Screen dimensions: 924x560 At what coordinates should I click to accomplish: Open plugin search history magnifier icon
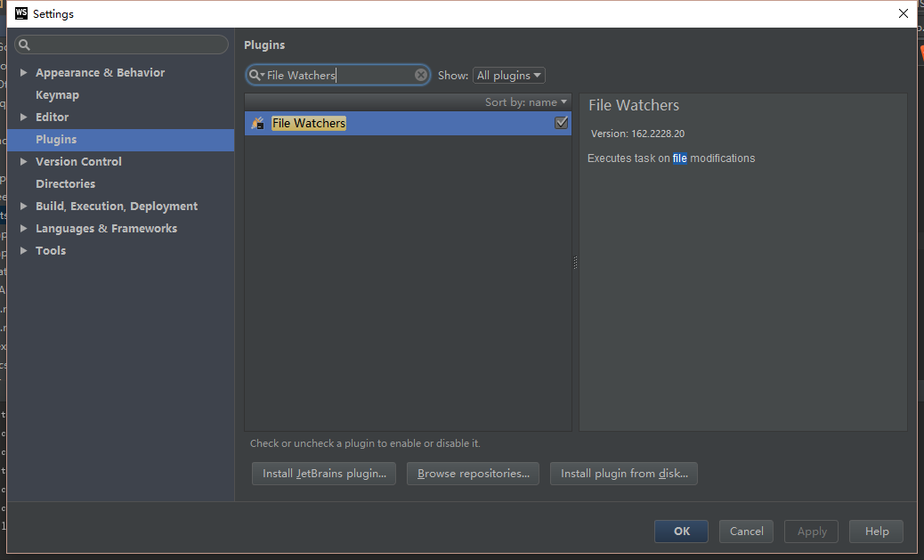pyautogui.click(x=255, y=75)
